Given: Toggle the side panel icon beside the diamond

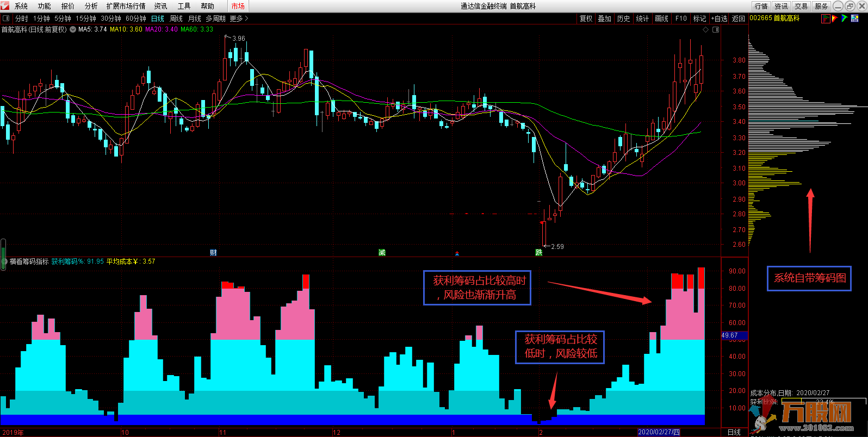Looking at the screenshot, I should click(716, 30).
